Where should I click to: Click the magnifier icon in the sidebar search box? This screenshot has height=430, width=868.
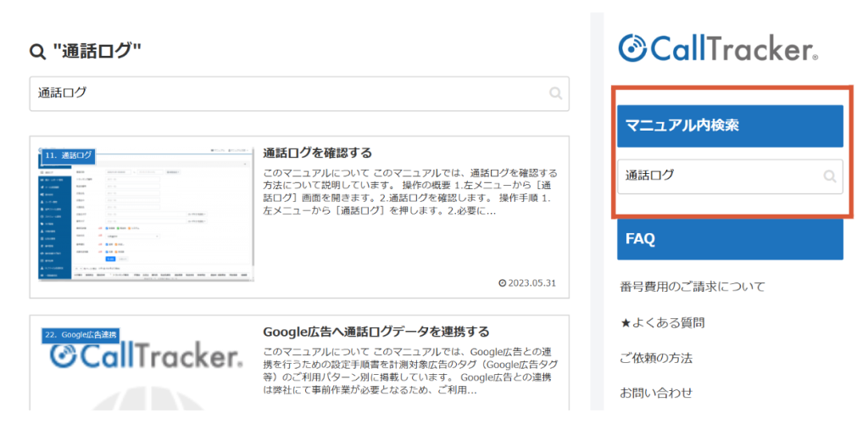[830, 176]
